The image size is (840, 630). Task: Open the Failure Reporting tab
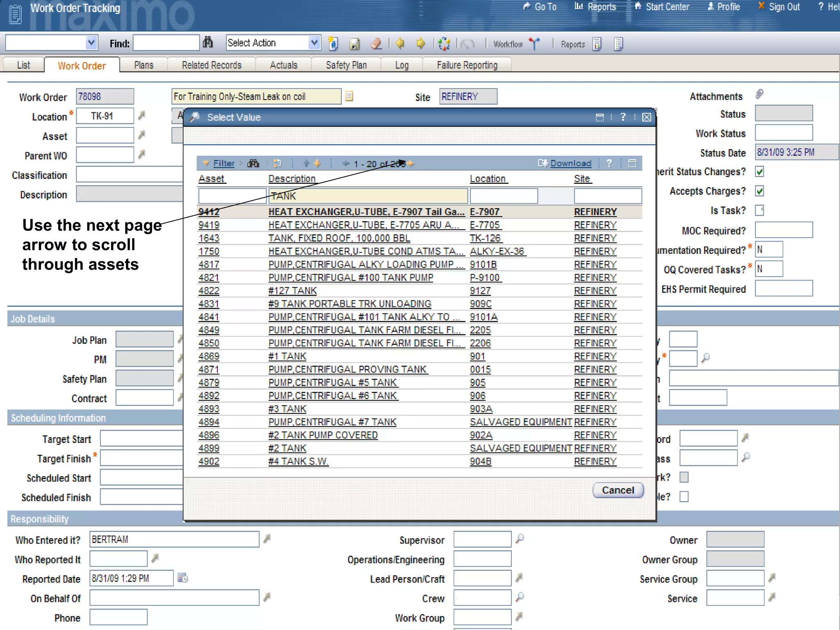tap(467, 65)
